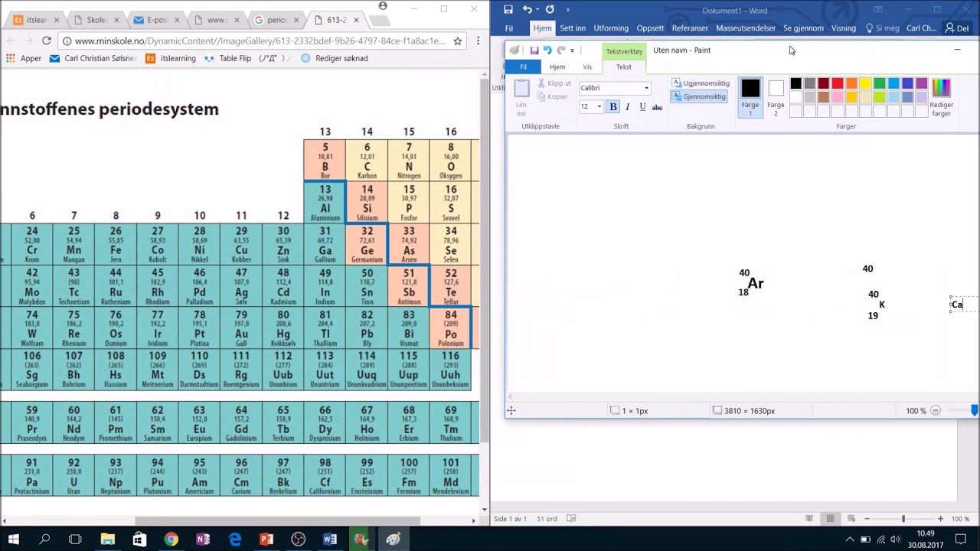Open the Utforming tab in Word
Viewport: 980px width, 551px height.
[x=611, y=28]
